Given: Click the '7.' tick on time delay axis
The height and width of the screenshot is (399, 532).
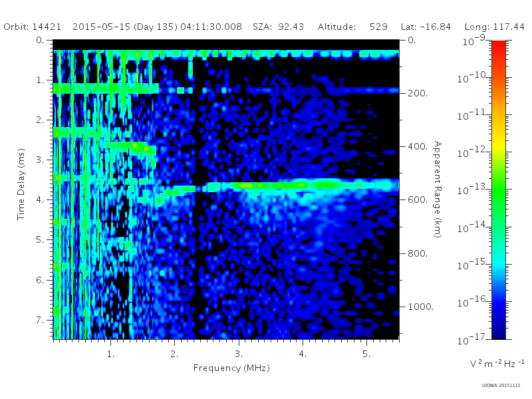Looking at the screenshot, I should pos(40,320).
